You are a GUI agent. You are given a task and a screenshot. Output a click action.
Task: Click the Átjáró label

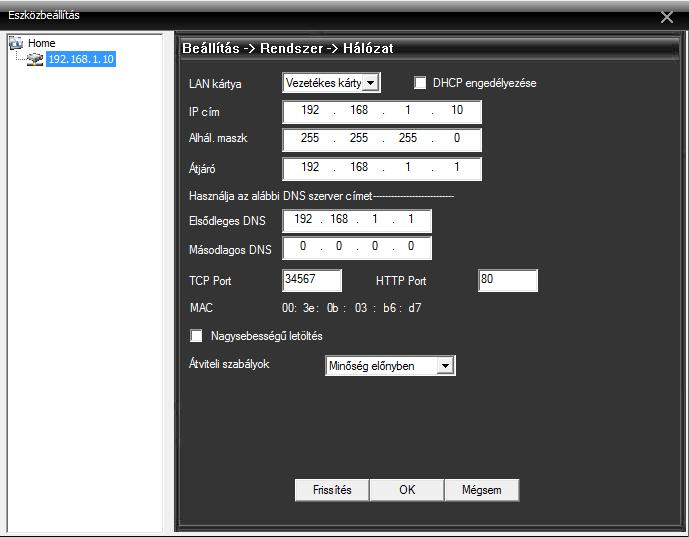point(202,168)
